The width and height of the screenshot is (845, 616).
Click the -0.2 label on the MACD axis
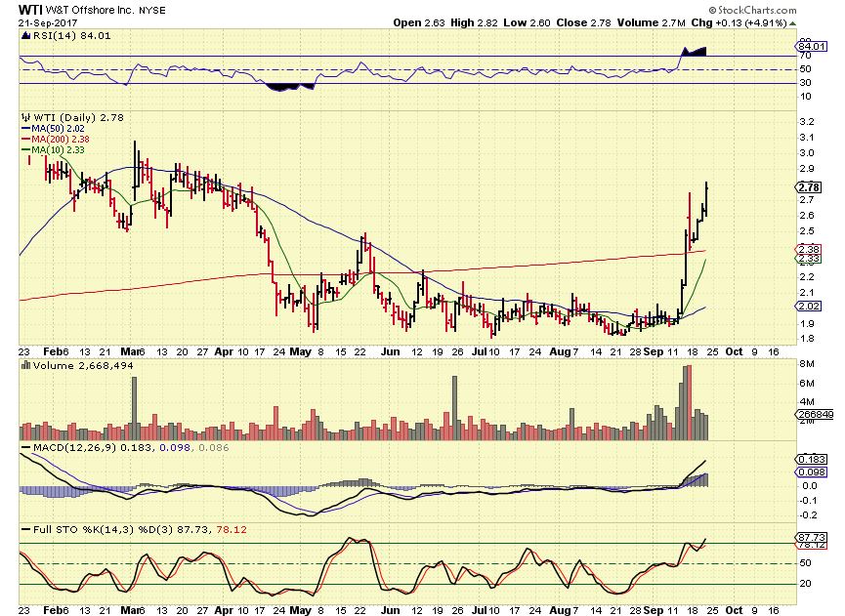coord(809,514)
